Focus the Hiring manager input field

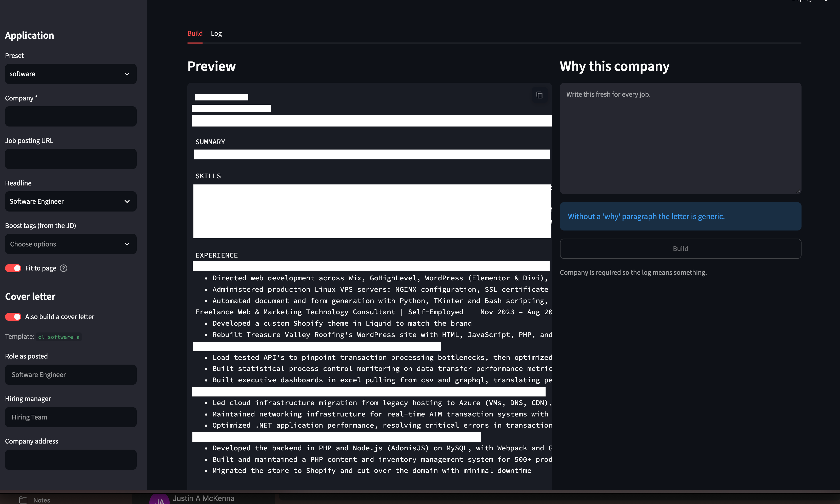point(71,417)
